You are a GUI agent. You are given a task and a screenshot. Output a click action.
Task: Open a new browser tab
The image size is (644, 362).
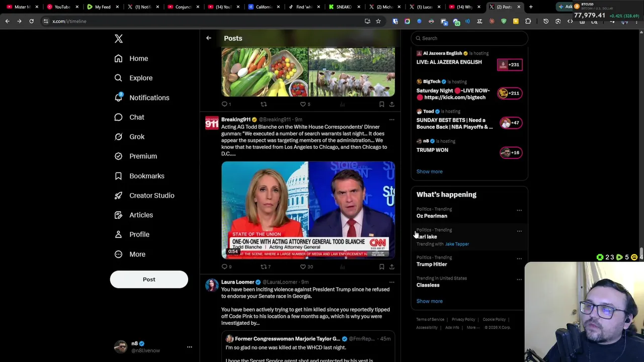(x=531, y=7)
